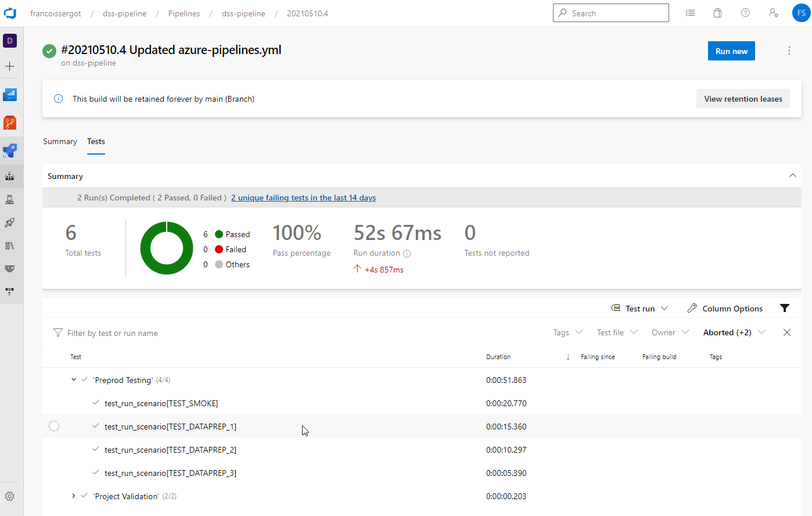Select the radio button beside TEST_DATAPREP_1
The height and width of the screenshot is (516, 812).
pyautogui.click(x=54, y=425)
